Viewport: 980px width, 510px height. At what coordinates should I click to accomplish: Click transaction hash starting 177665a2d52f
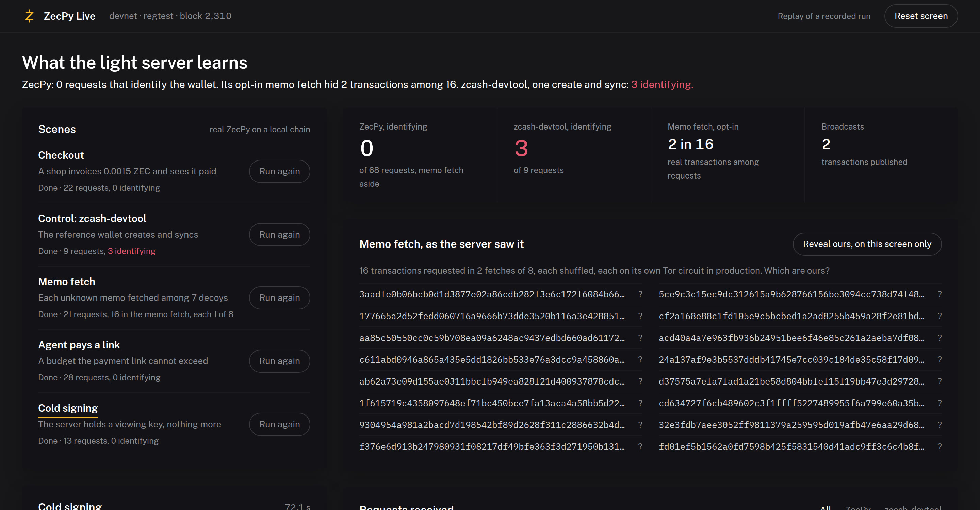click(x=492, y=316)
